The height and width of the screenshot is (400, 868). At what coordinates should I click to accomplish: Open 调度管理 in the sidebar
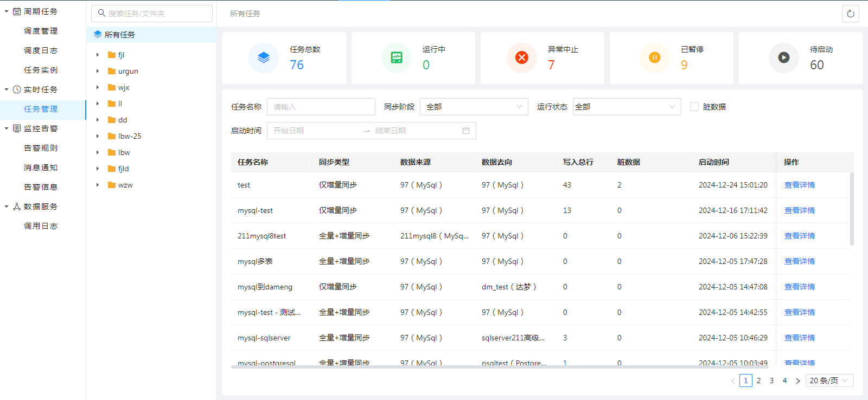click(x=41, y=31)
